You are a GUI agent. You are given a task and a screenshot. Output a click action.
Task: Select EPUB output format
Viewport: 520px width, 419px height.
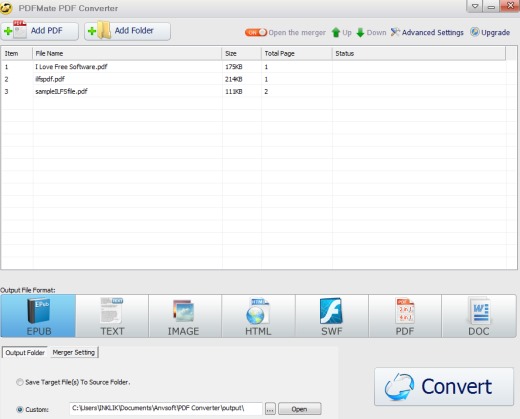[38, 316]
